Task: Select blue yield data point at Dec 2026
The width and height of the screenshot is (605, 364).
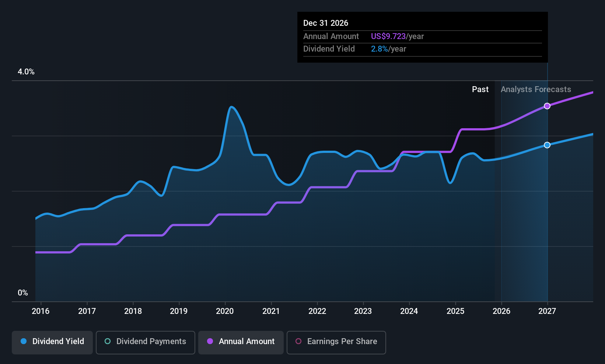Action: click(x=547, y=145)
